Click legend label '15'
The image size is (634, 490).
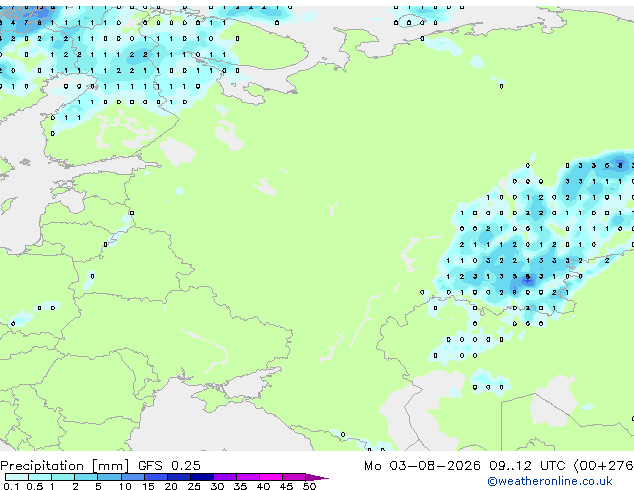148,486
